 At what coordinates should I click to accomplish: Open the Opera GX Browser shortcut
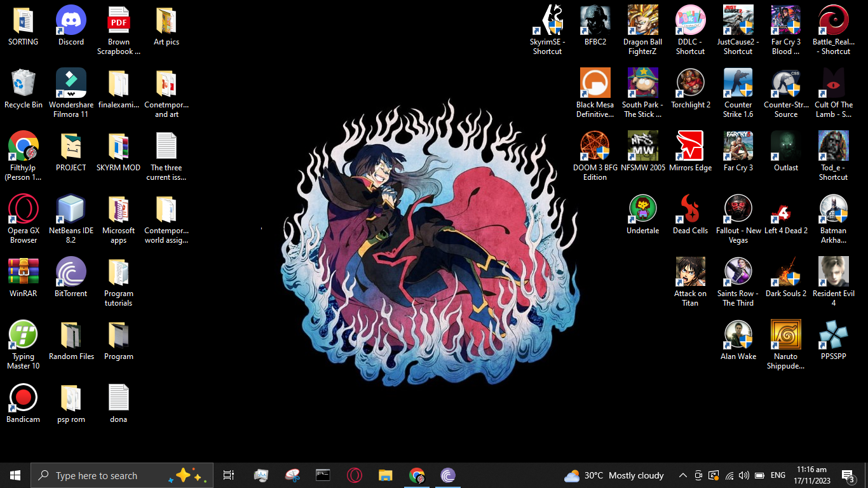tap(24, 219)
